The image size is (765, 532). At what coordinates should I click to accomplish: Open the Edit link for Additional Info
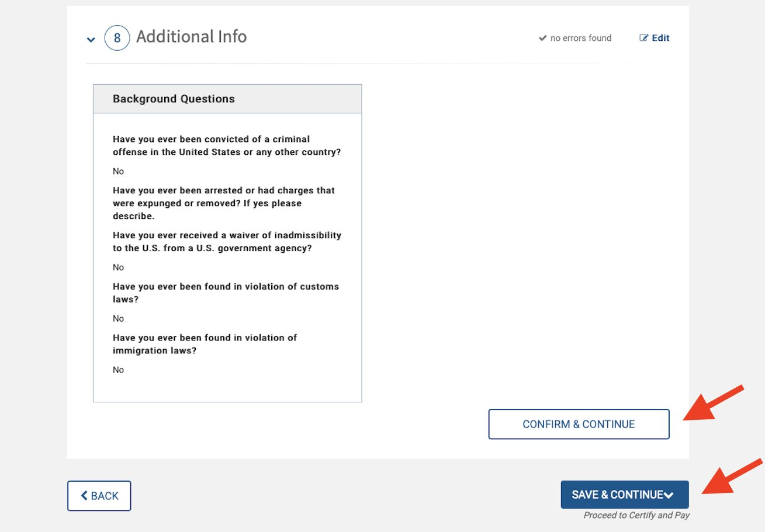(655, 38)
